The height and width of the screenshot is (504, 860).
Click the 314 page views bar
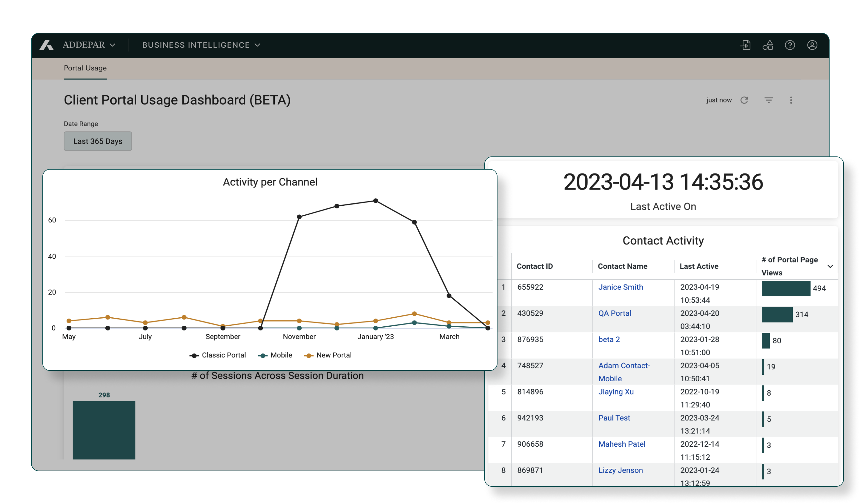pyautogui.click(x=777, y=315)
